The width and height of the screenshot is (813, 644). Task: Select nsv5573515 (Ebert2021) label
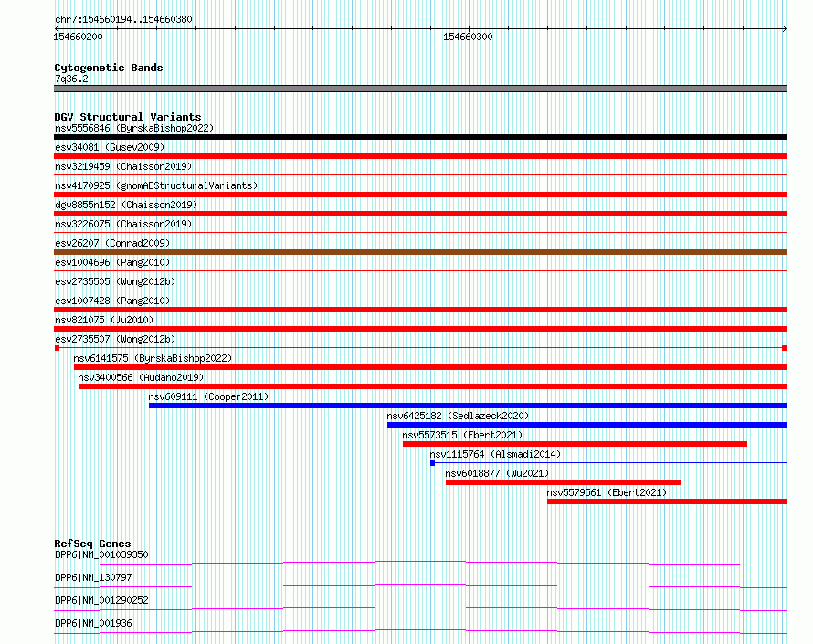point(462,435)
